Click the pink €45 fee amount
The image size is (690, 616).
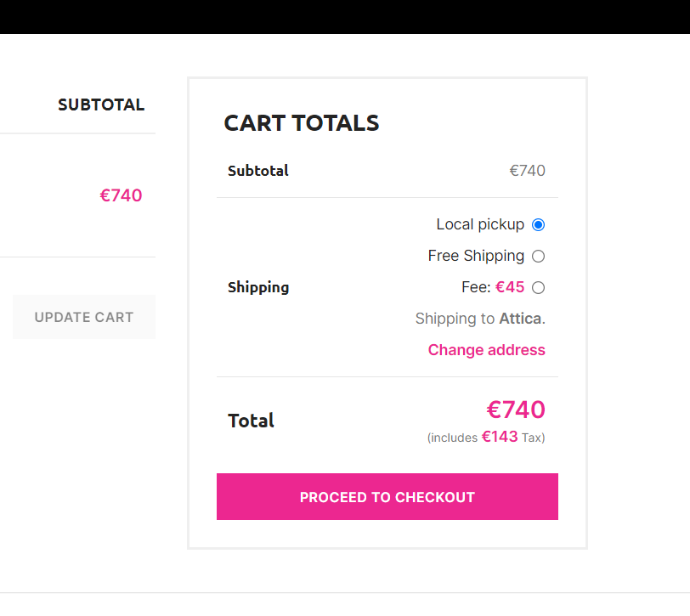pos(510,288)
